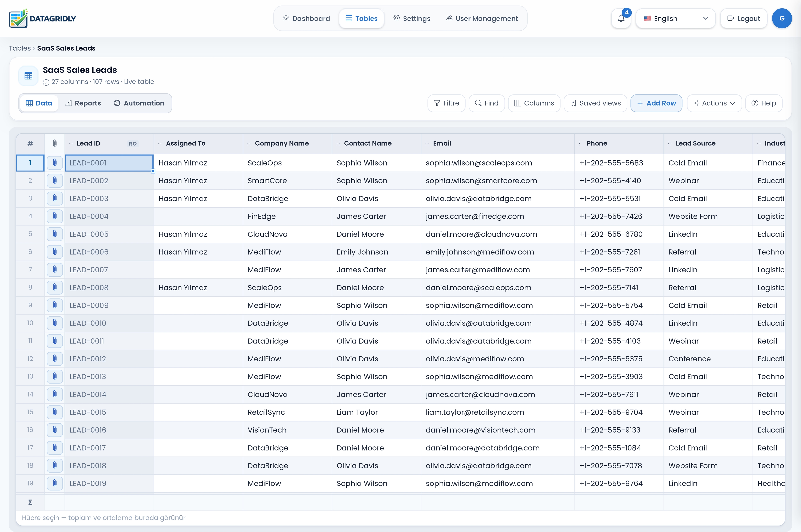This screenshot has width=801, height=532.
Task: Open attachments for LEAD-0008 row
Action: tap(55, 287)
